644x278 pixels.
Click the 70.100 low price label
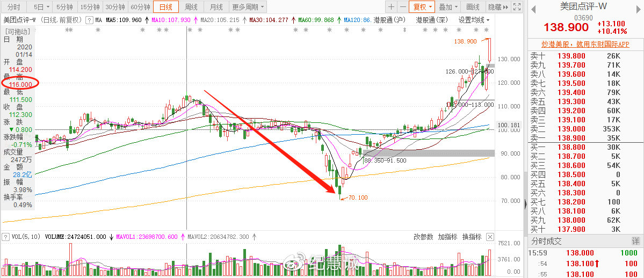tap(358, 197)
